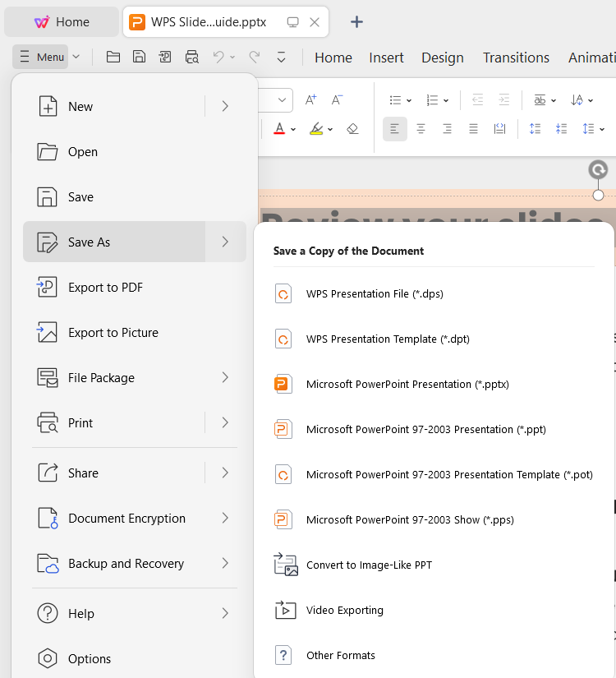Click the increase indent icon
Viewport: 616px width, 678px height.
click(x=504, y=100)
